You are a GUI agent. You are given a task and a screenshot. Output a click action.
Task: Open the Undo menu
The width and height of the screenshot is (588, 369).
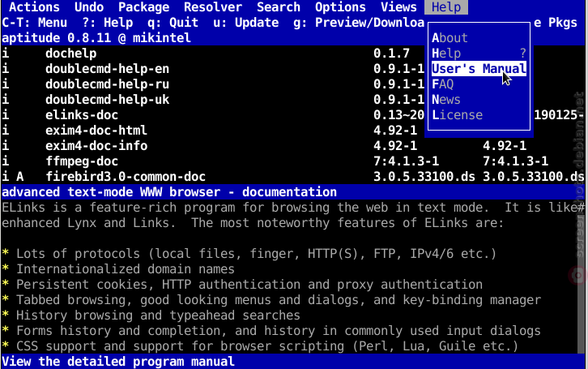89,7
